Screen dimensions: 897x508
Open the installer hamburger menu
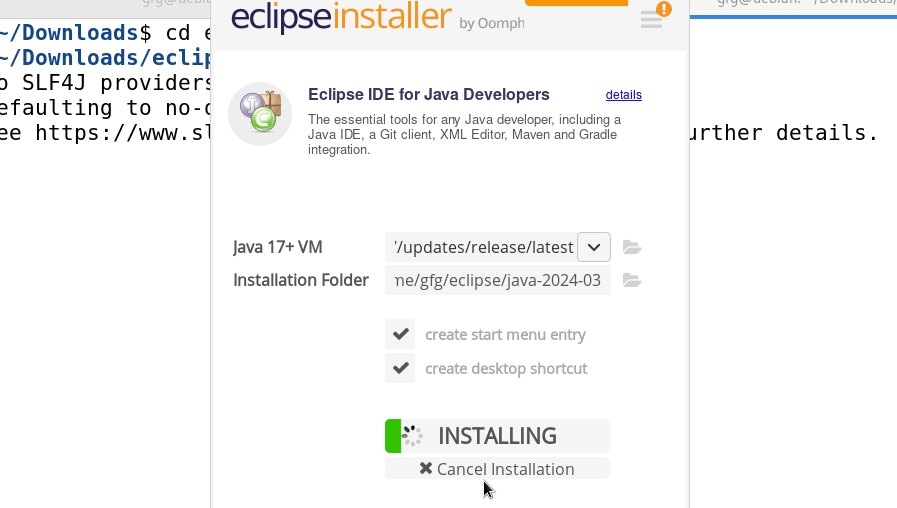tap(651, 20)
